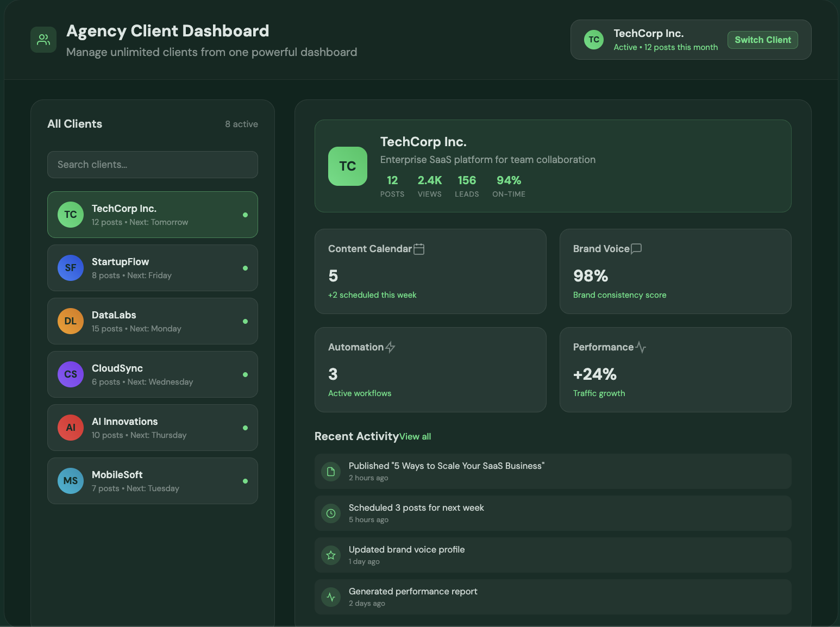The height and width of the screenshot is (627, 840).
Task: Focus the Search clients input field
Action: (x=153, y=165)
